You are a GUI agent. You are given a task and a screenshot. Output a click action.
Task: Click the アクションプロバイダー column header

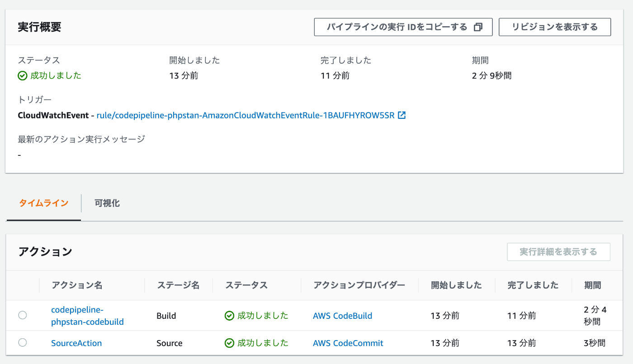pos(359,285)
